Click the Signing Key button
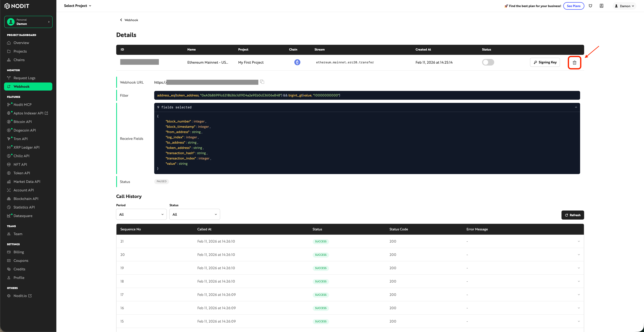644x332 pixels. click(x=545, y=62)
